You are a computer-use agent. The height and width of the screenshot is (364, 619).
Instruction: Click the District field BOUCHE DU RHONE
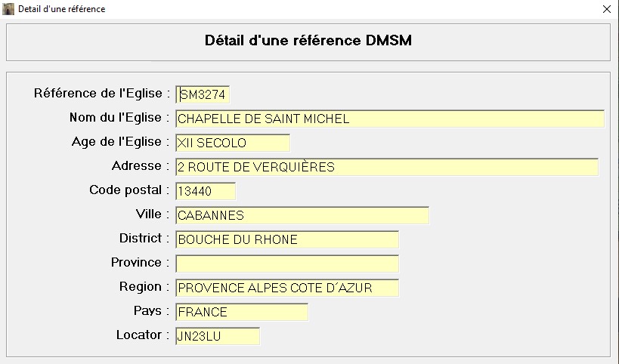point(287,240)
